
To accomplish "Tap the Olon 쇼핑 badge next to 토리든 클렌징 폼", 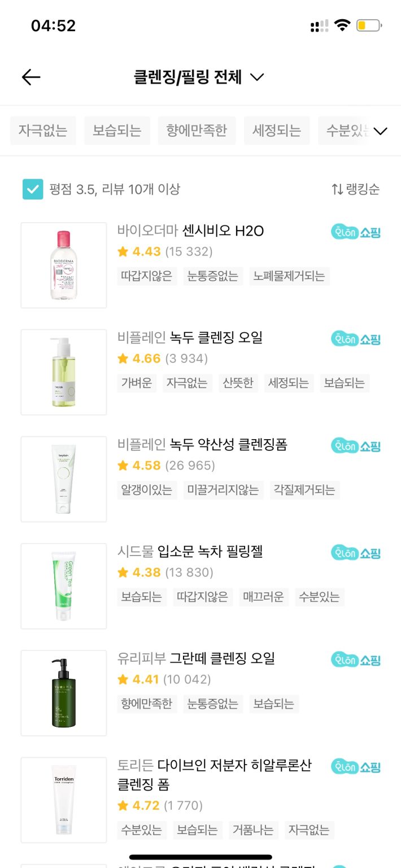I will click(x=355, y=767).
